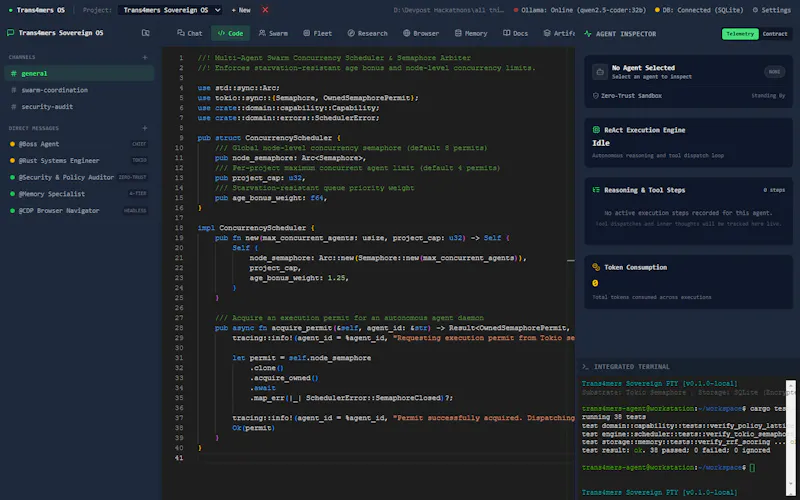This screenshot has height=500, width=800.
Task: Click the test result 38 passed line
Action: pos(676,450)
